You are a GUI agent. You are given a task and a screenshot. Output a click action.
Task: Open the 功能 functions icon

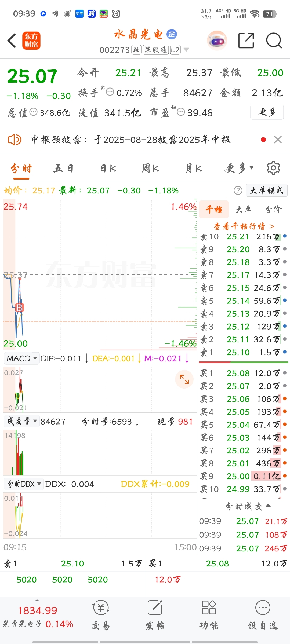coord(209,614)
